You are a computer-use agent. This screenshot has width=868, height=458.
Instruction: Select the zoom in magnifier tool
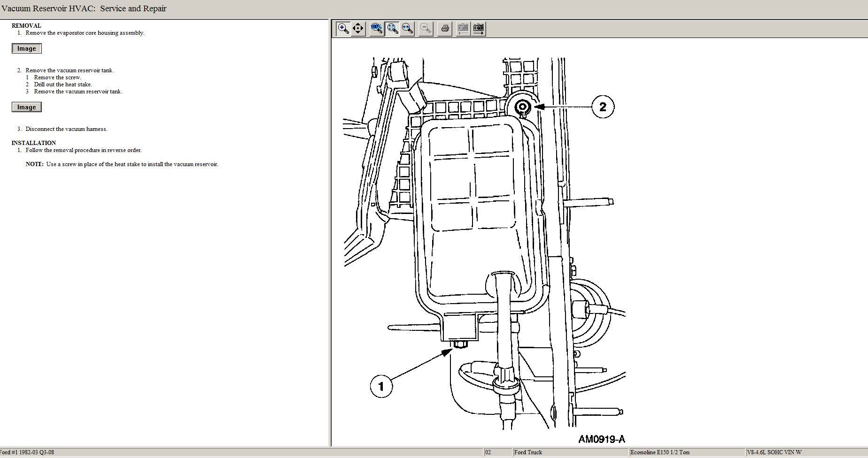click(343, 29)
